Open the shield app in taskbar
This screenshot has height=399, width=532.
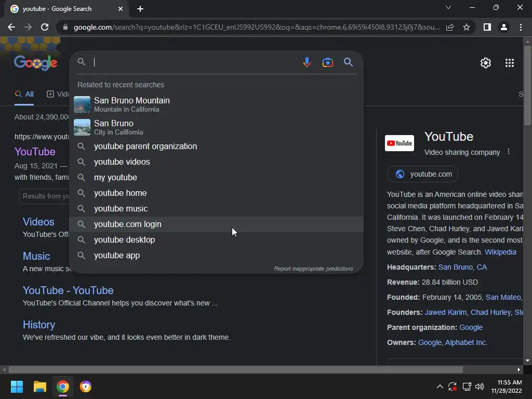tap(86, 387)
